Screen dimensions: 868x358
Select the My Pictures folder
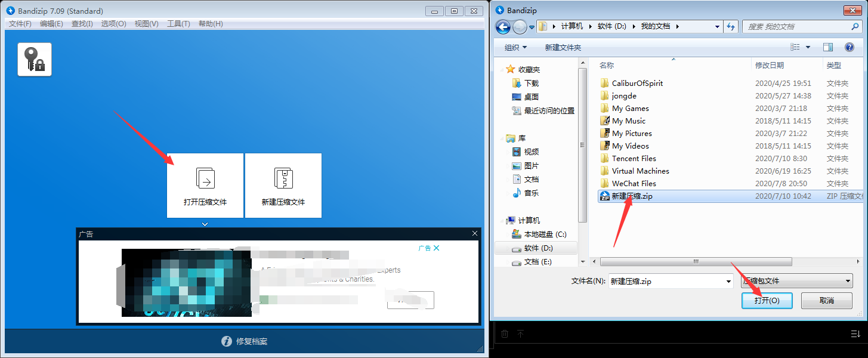pos(632,133)
